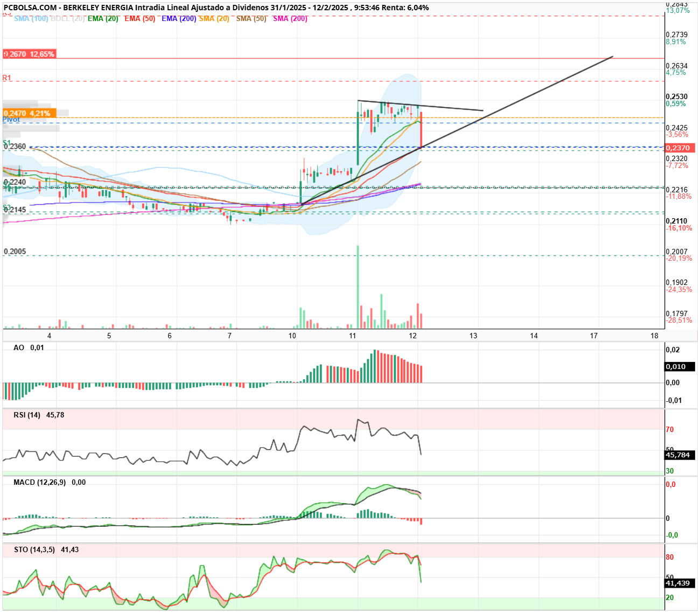Click the RSI (14) indicator title
This screenshot has height=613, width=700.
(x=27, y=415)
